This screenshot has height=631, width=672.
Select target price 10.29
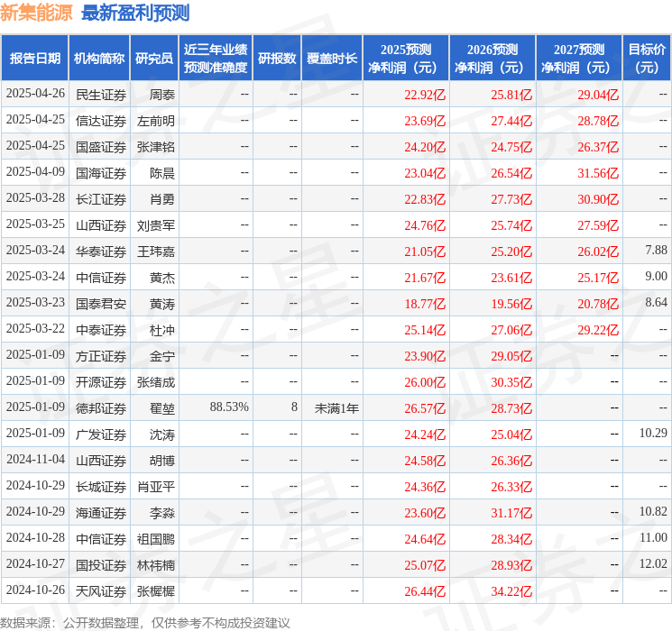tap(653, 433)
